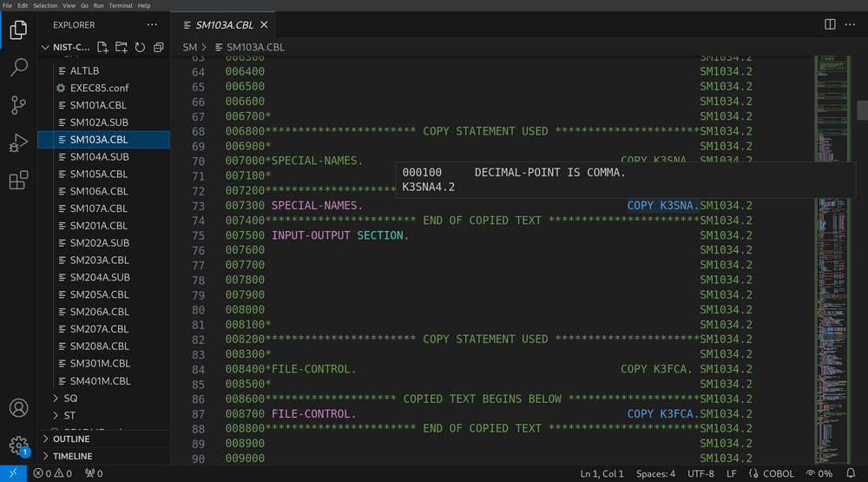868x482 pixels.
Task: Click the New File icon in Explorer
Action: tap(103, 47)
